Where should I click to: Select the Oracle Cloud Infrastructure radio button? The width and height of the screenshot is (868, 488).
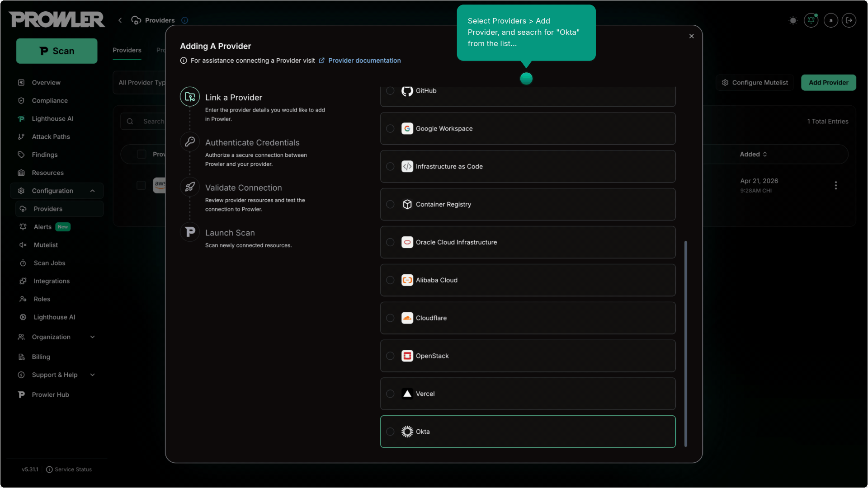(x=390, y=243)
